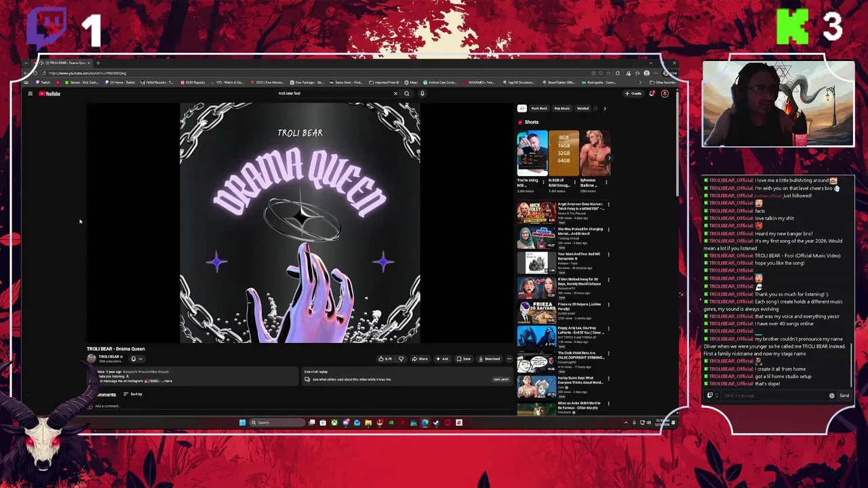Share the Drama Queen video
Screen dimensions: 868x488
(x=420, y=359)
